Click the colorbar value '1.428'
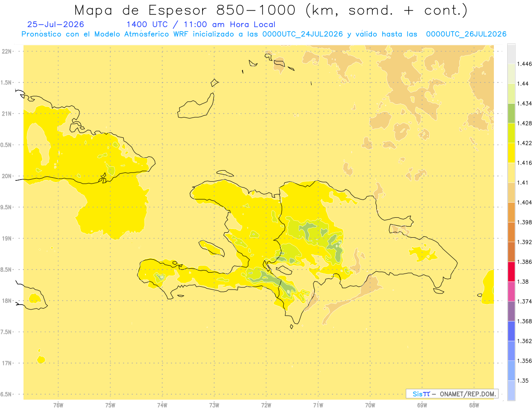Image resolution: width=532 pixels, height=411 pixels. point(524,123)
